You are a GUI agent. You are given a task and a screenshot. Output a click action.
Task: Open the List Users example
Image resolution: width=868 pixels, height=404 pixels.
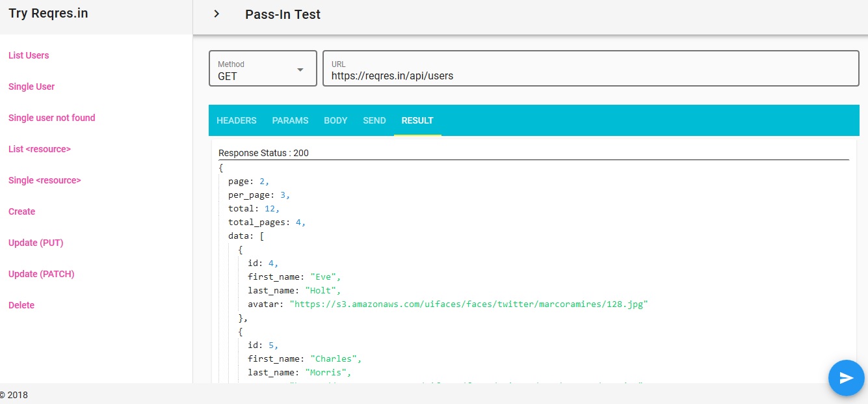click(x=29, y=55)
